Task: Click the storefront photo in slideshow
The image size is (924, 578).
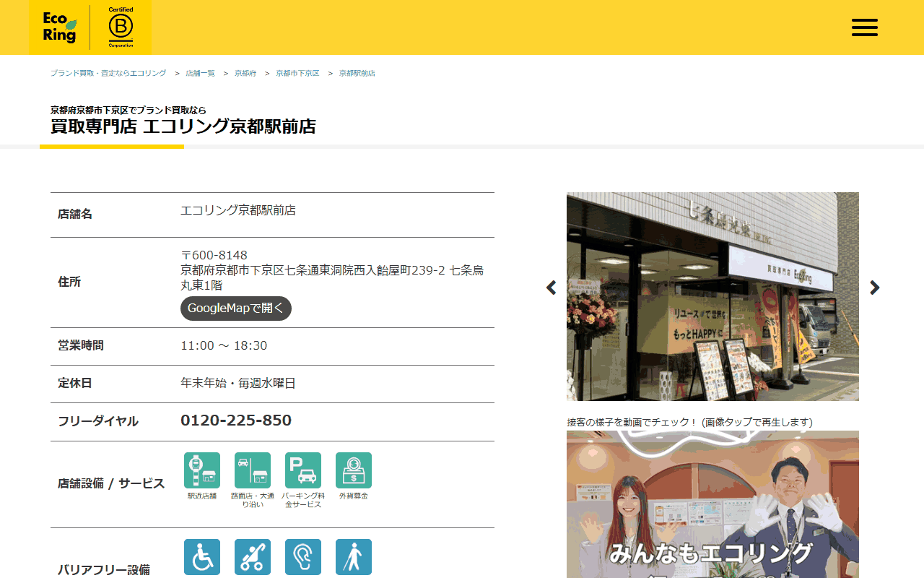Action: [x=712, y=296]
